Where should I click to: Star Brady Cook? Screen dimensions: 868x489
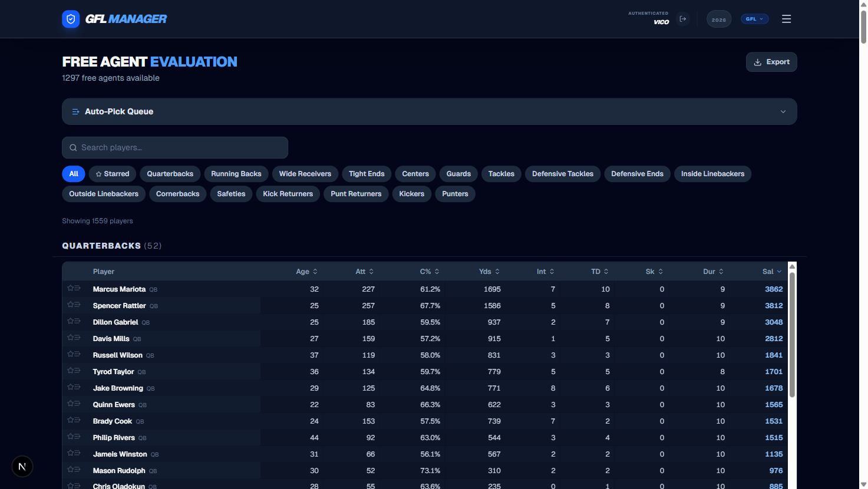point(70,420)
